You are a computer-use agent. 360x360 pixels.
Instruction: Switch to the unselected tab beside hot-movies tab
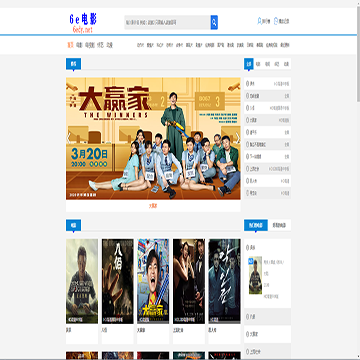coord(279,225)
